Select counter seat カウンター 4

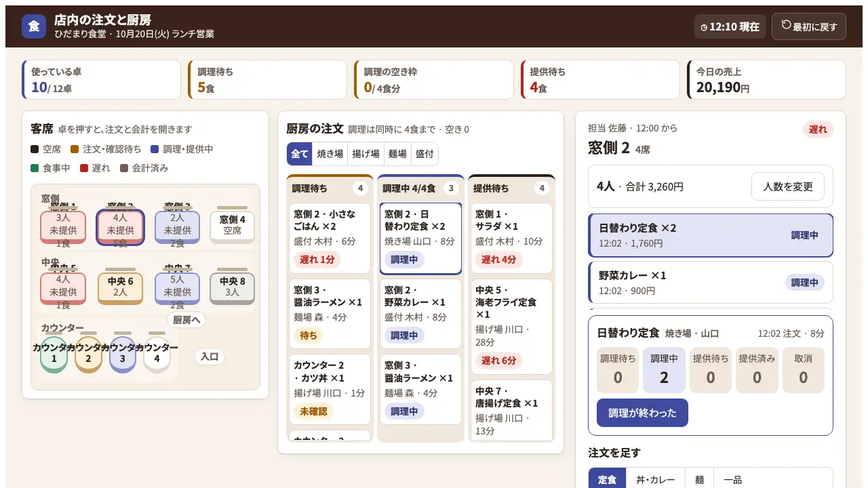157,354
